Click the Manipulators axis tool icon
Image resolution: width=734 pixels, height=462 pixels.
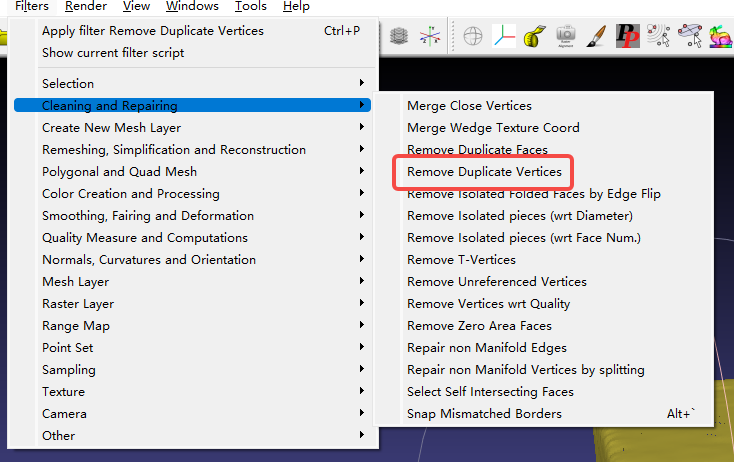click(x=430, y=37)
